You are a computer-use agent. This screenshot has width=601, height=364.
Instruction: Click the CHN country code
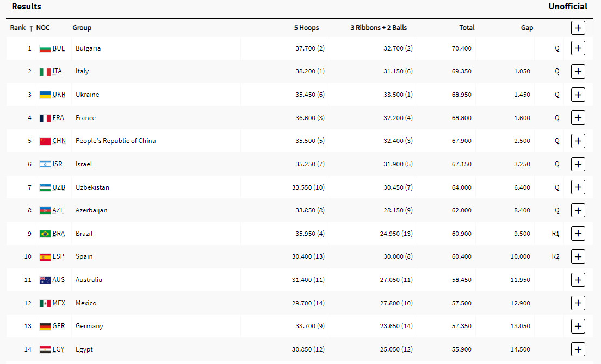[59, 141]
